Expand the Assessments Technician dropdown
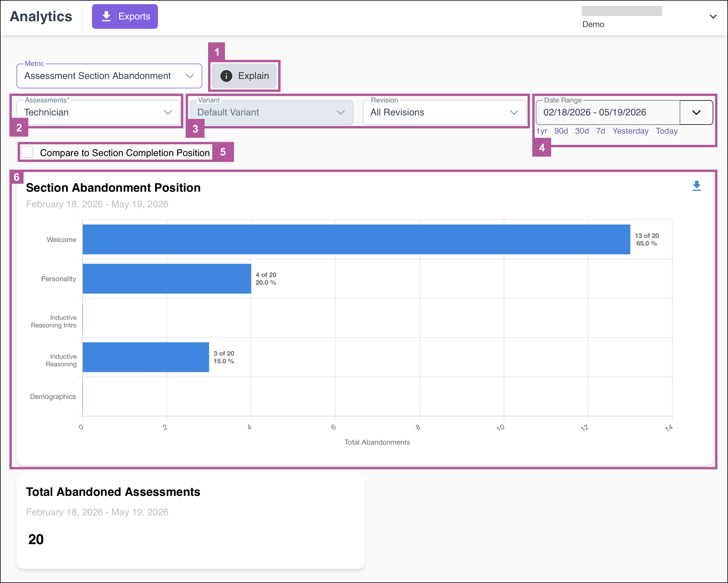Screen dimensions: 728x583 (x=99, y=112)
